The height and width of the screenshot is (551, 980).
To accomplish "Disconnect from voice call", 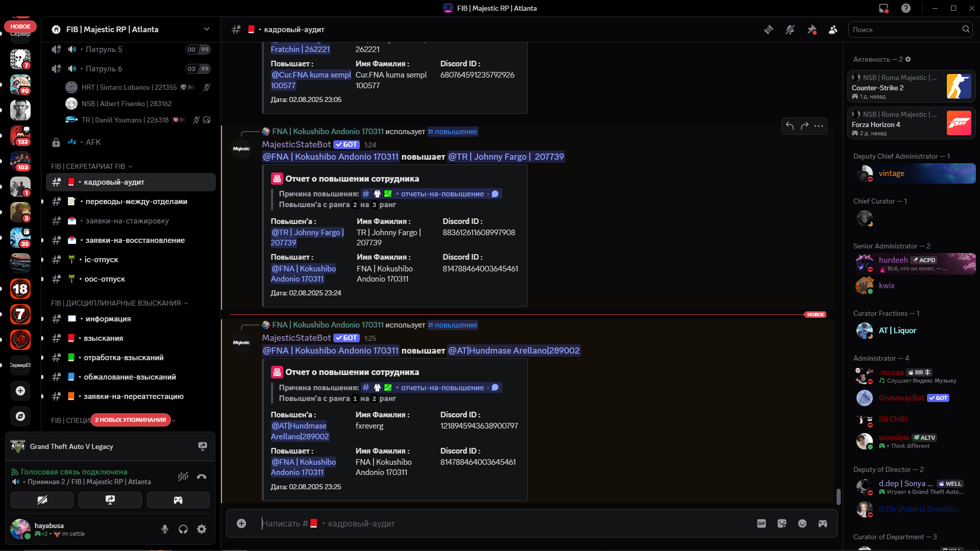I will click(202, 477).
